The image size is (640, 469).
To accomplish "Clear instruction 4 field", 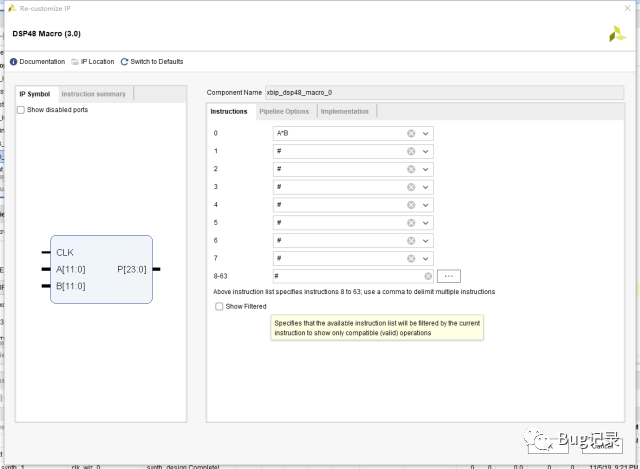I will tap(411, 205).
